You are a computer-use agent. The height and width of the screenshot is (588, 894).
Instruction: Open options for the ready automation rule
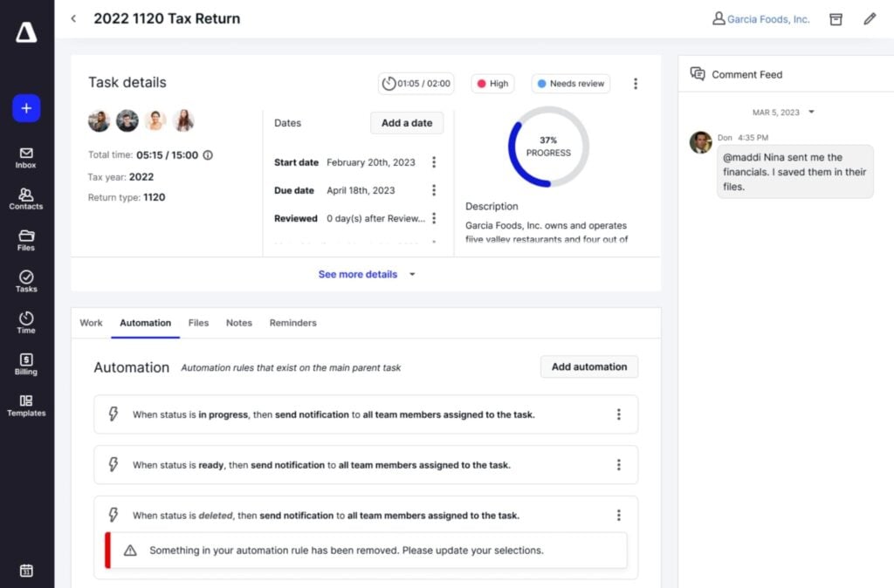[x=619, y=465]
